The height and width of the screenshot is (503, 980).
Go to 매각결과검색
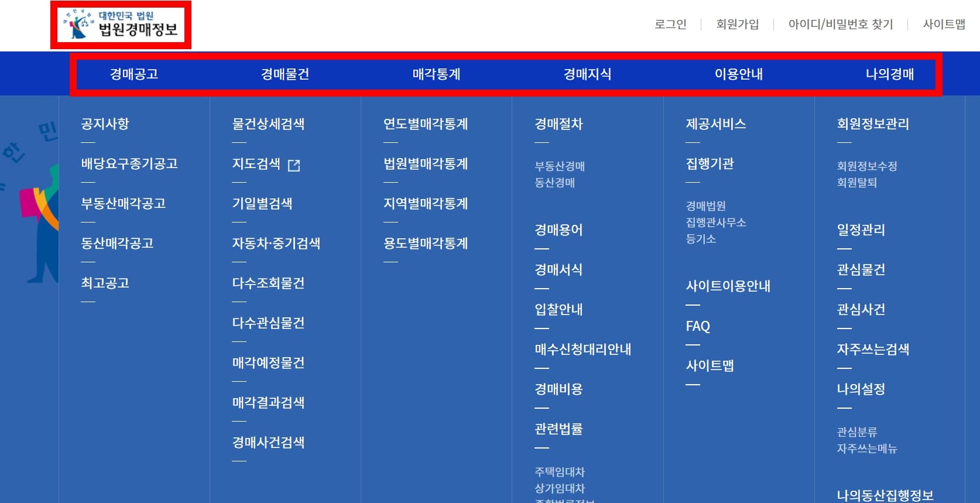click(x=268, y=402)
